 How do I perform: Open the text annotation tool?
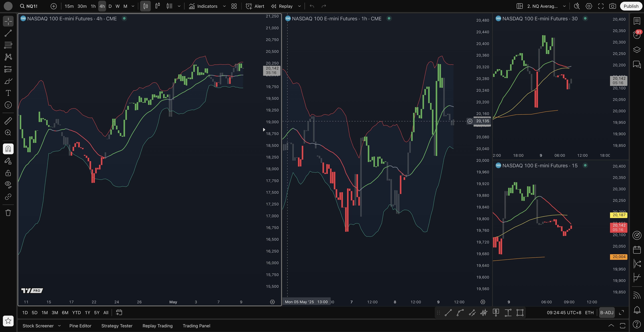click(x=8, y=93)
